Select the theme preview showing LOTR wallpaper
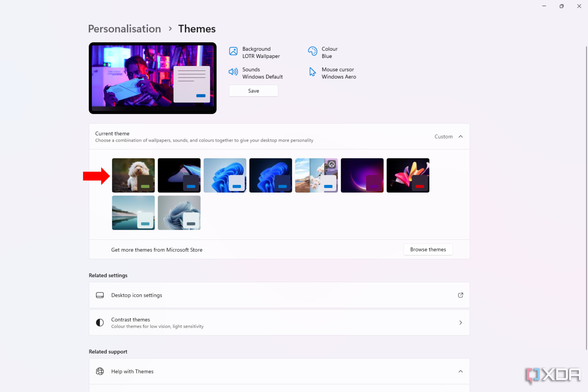The image size is (588, 392). click(152, 78)
